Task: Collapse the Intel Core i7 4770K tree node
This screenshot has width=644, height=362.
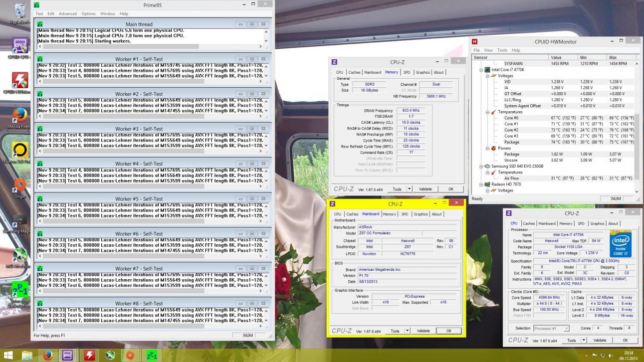Action: 482,70
